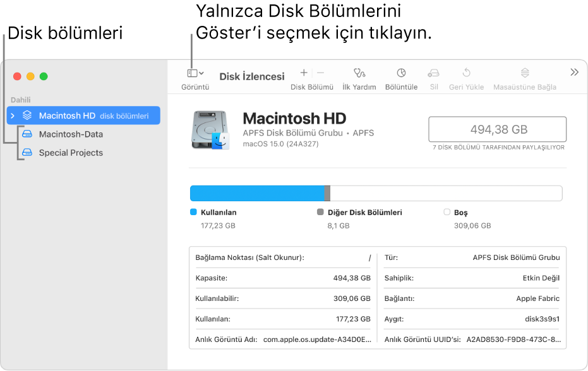Select the Macintosh HD volume group in the sidebar
The height and width of the screenshot is (371, 588).
tap(83, 115)
